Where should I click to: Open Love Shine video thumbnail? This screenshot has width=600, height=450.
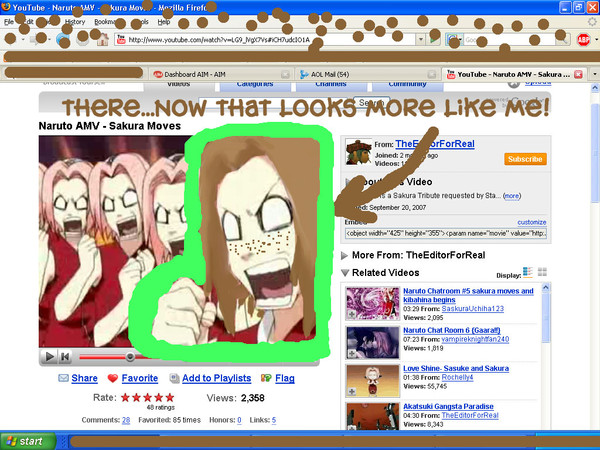point(373,381)
